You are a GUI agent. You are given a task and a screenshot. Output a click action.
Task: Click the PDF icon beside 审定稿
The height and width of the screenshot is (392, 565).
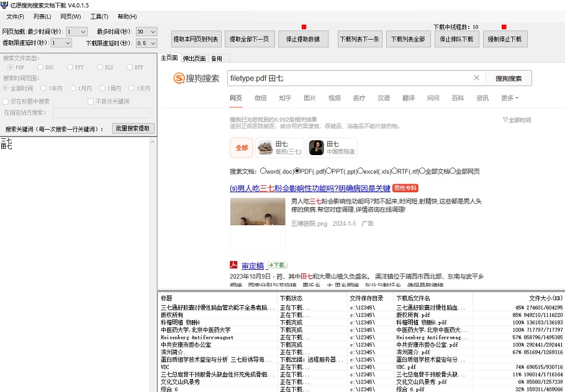tap(233, 265)
